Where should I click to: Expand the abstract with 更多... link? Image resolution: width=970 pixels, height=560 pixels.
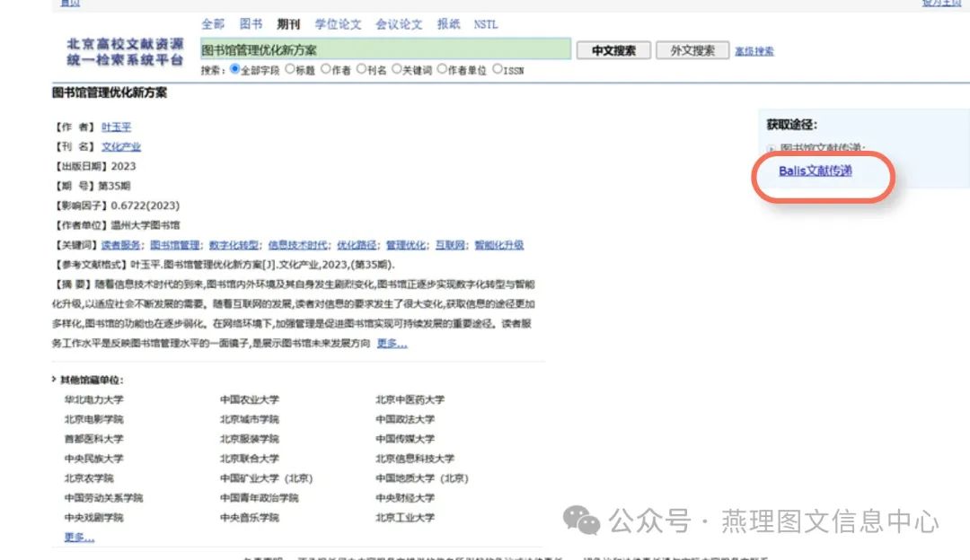click(392, 344)
